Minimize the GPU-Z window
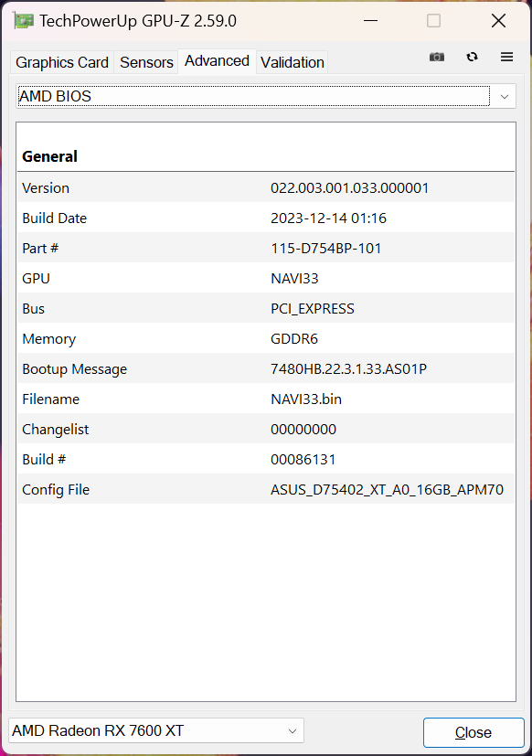Image resolution: width=532 pixels, height=756 pixels. (370, 21)
